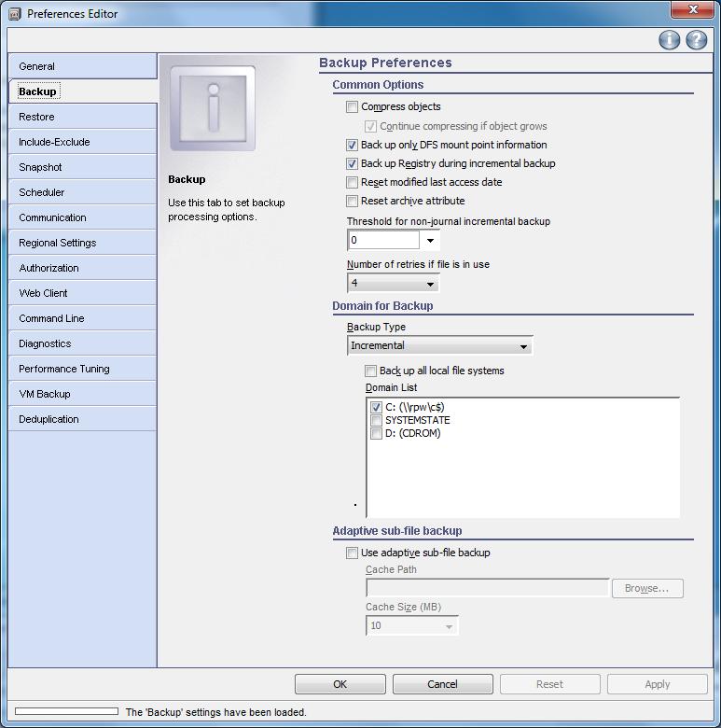Open help via question mark icon
This screenshot has width=721, height=728.
[x=696, y=39]
